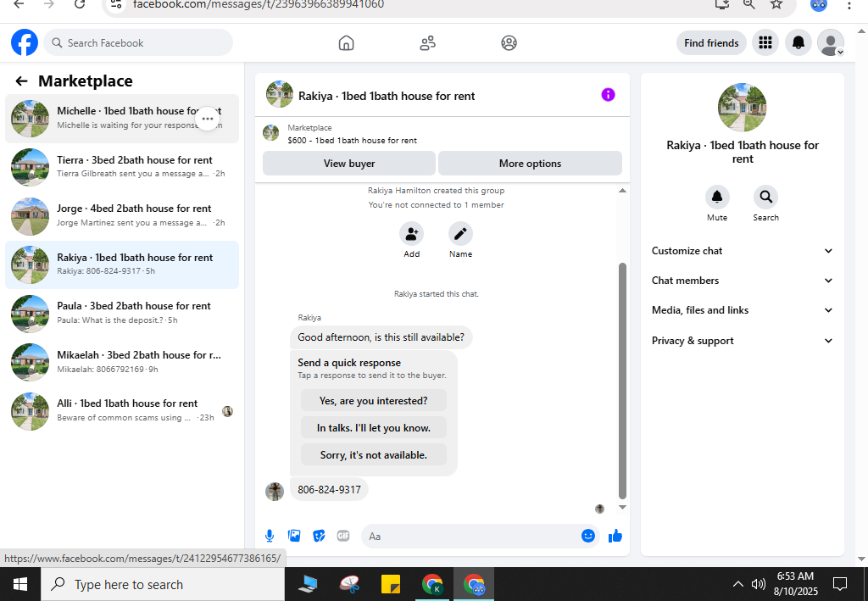Open Tierra 3bed 2bath conversation
The width and height of the screenshot is (868, 601).
click(x=122, y=167)
